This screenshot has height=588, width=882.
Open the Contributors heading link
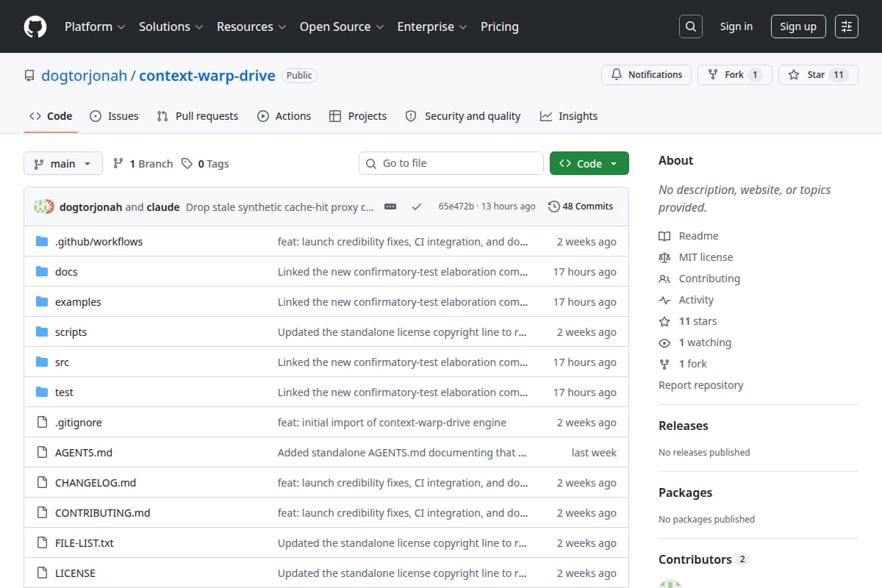pos(703,559)
